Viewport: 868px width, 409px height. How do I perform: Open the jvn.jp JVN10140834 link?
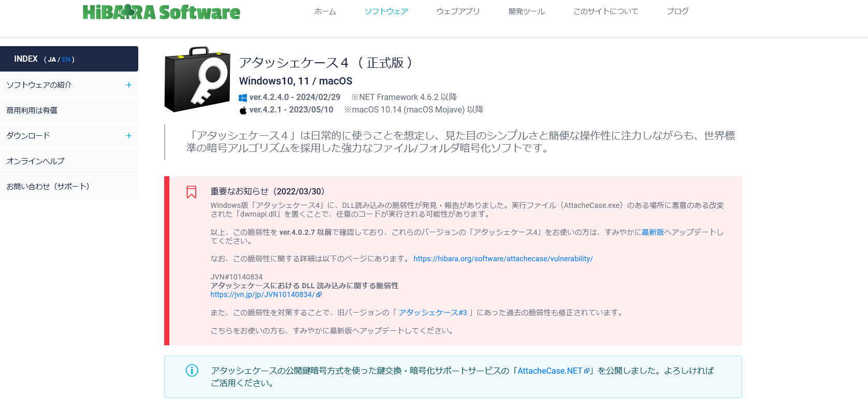pos(263,294)
